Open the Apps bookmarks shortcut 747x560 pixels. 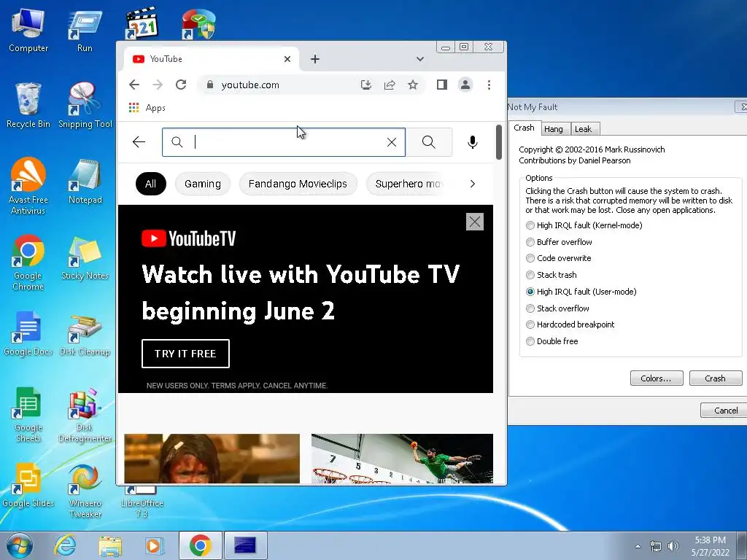147,108
